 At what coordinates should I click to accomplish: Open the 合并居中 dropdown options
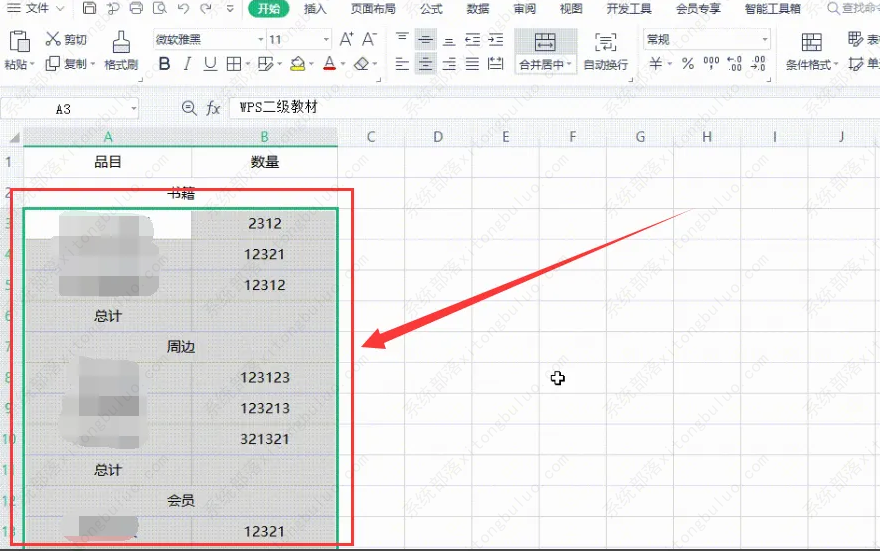545,65
